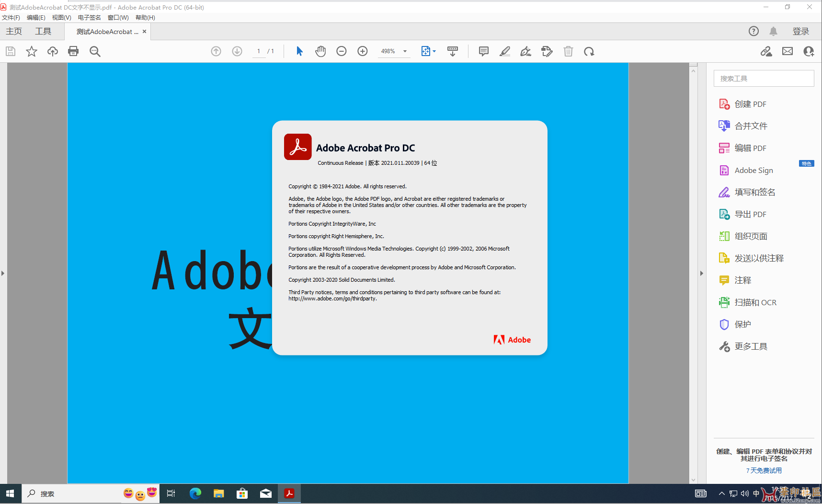Click the Rotate page icon
The width and height of the screenshot is (822, 504).
pos(589,51)
